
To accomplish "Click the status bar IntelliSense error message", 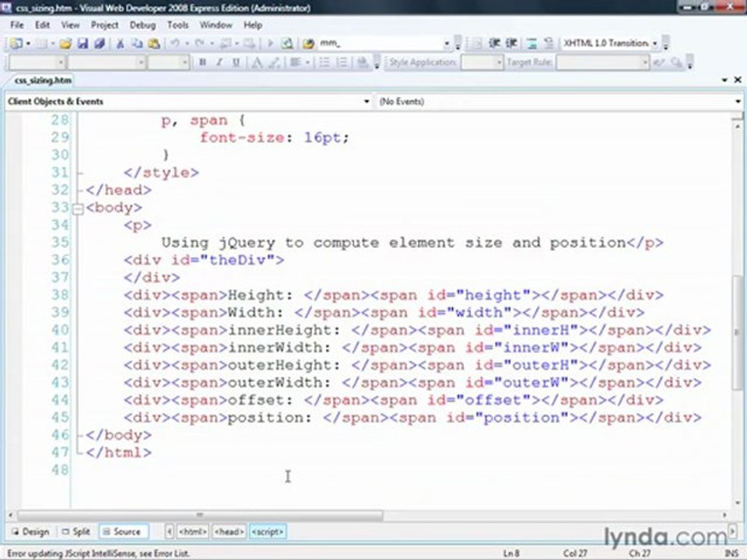I will click(x=99, y=553).
